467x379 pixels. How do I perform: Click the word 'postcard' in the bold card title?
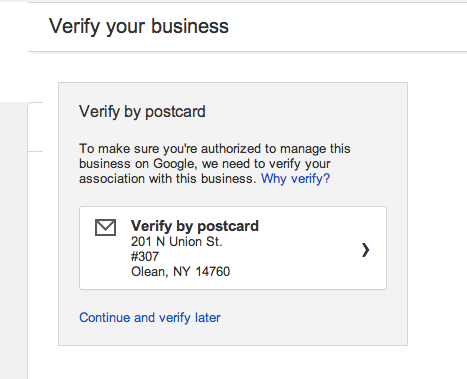[228, 227]
